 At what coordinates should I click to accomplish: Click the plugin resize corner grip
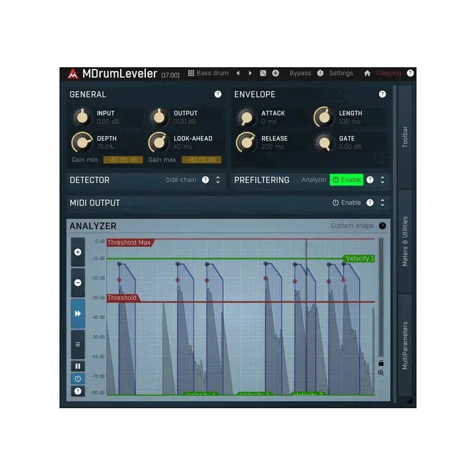click(x=409, y=400)
